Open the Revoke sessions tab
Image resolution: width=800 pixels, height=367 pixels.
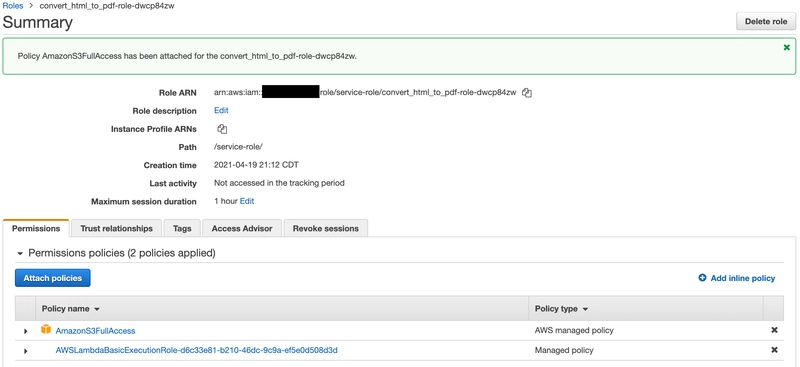click(x=326, y=228)
